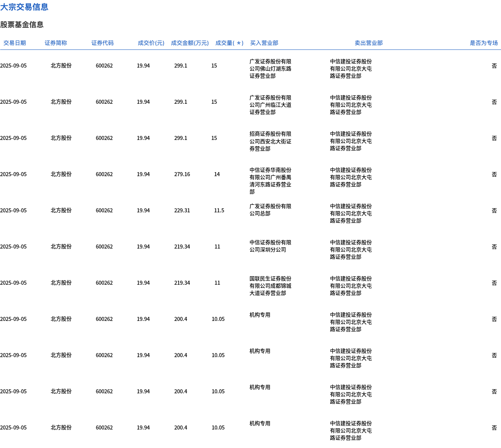Click date 2025-09-05 in the 佛山灯湖东路 row
The image size is (501, 448).
pyautogui.click(x=13, y=66)
